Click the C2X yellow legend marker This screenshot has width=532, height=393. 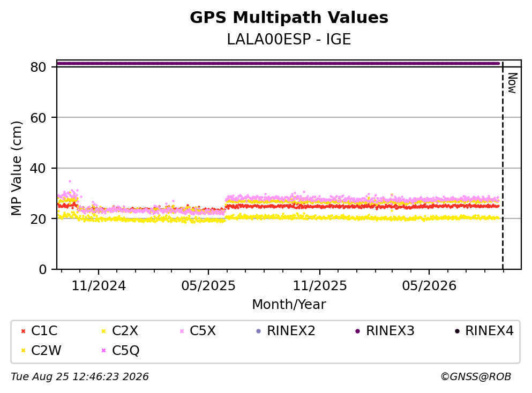pyautogui.click(x=104, y=331)
